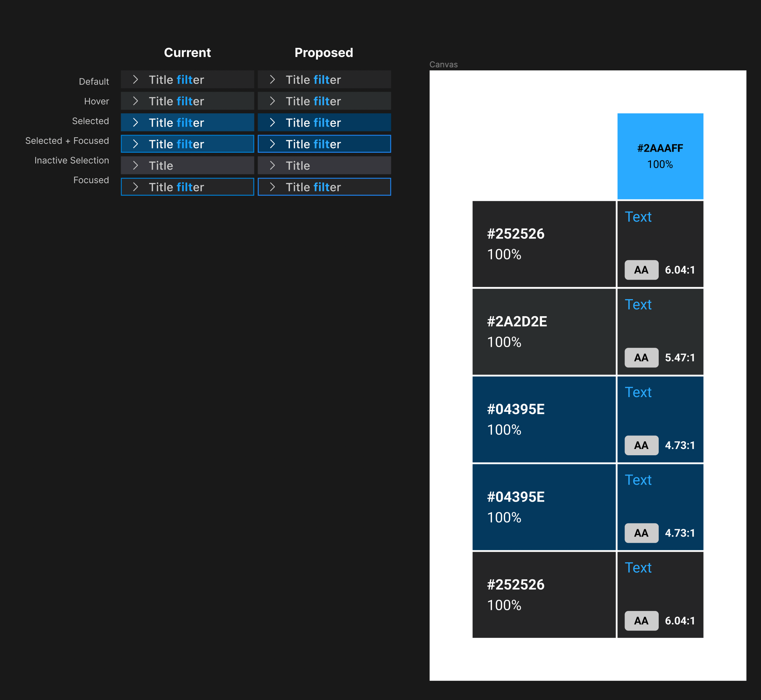The width and height of the screenshot is (761, 700).
Task: Select the Selected state Title filter item
Action: point(187,122)
